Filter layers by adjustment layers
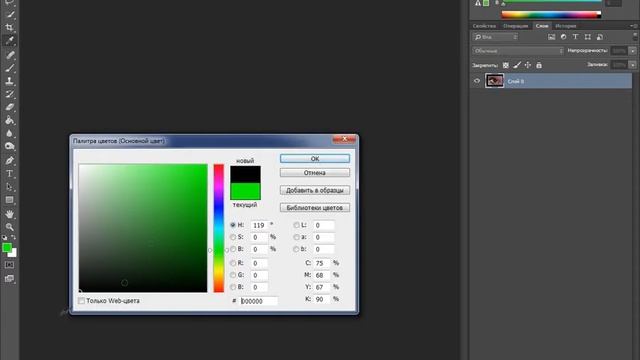Screen dimensions: 640x360 pyautogui.click(x=563, y=37)
